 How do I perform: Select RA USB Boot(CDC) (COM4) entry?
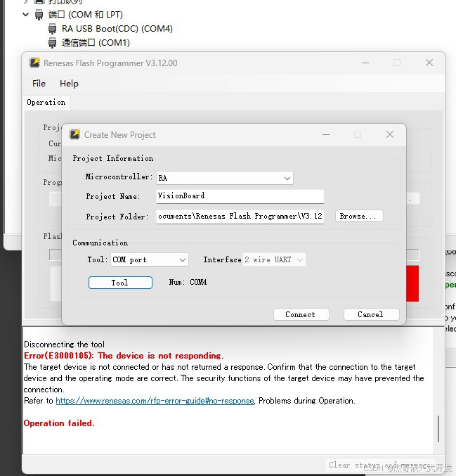(x=117, y=29)
